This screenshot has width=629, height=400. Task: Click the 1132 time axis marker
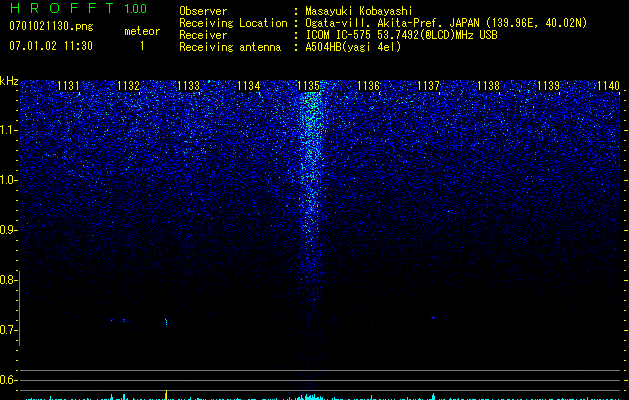coord(128,86)
